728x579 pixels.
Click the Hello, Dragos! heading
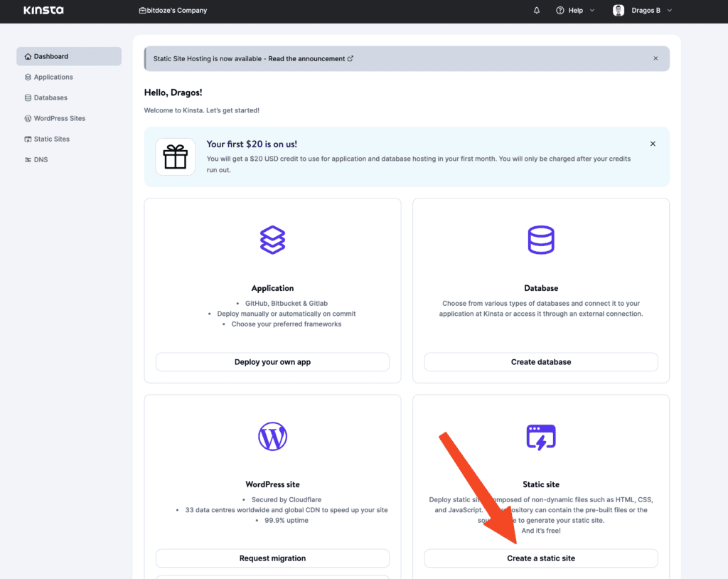click(173, 92)
